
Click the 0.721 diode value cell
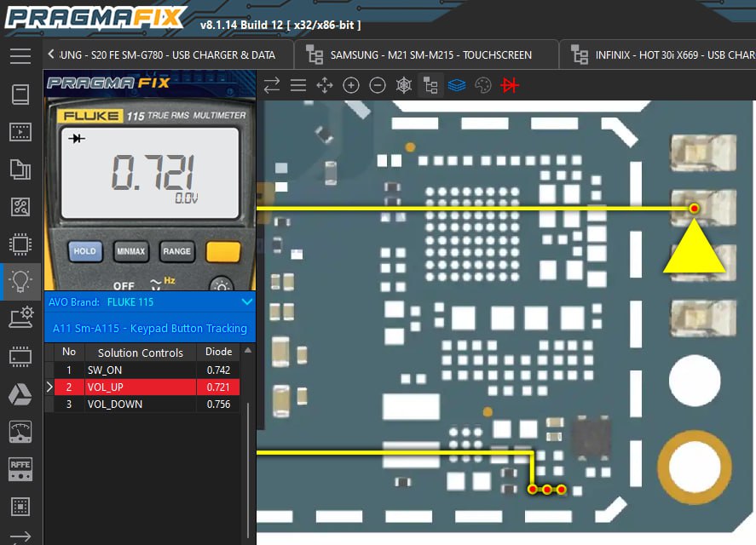click(x=218, y=387)
